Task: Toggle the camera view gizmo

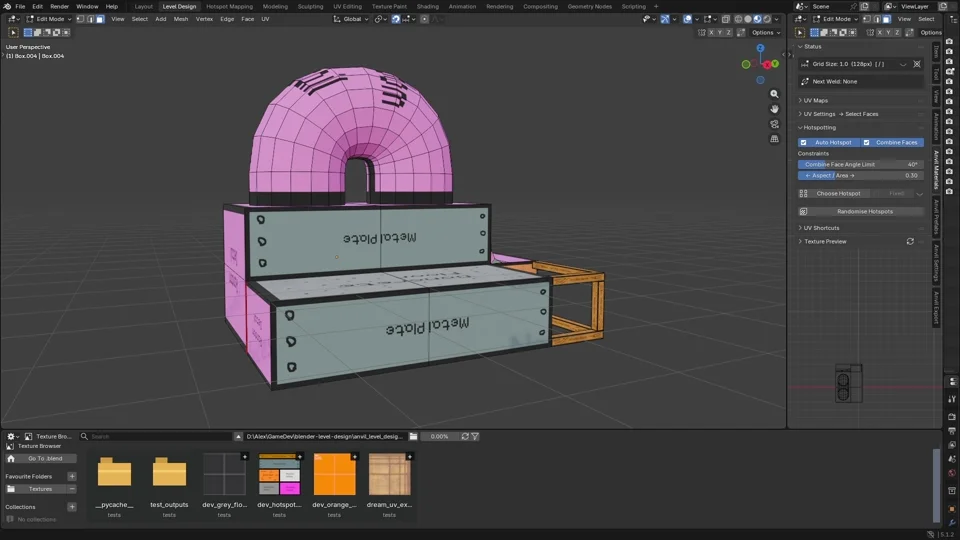Action: click(774, 124)
